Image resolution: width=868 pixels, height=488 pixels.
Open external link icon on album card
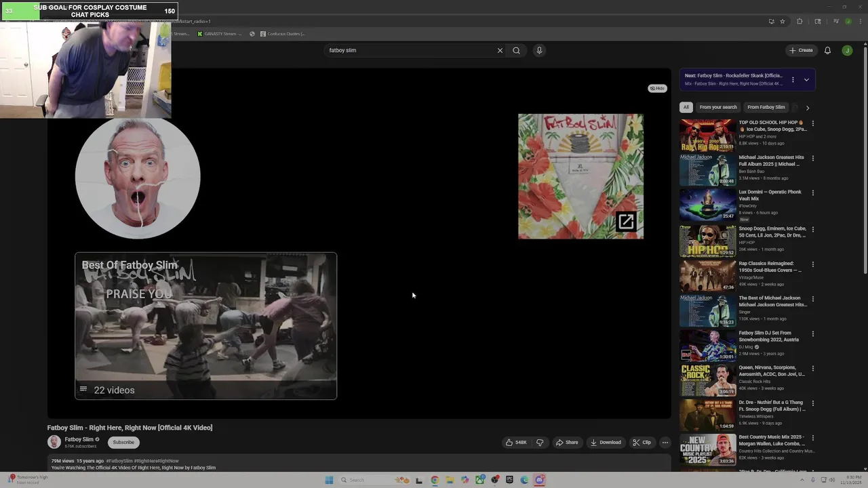(x=626, y=222)
